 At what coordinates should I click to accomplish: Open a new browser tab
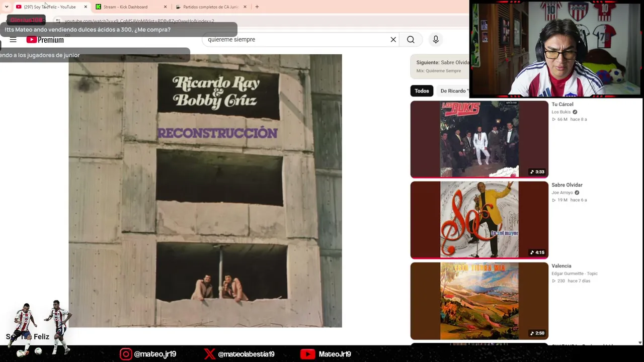tap(257, 7)
